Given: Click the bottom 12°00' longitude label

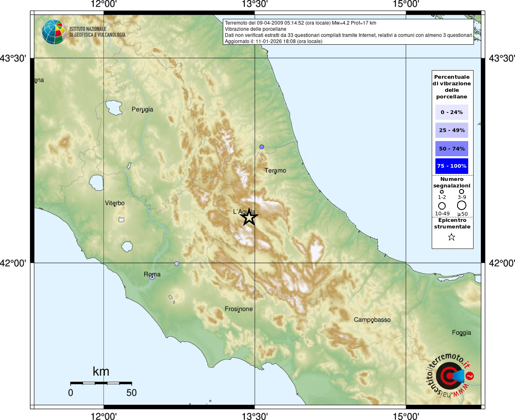Looking at the screenshot, I should [x=104, y=416].
